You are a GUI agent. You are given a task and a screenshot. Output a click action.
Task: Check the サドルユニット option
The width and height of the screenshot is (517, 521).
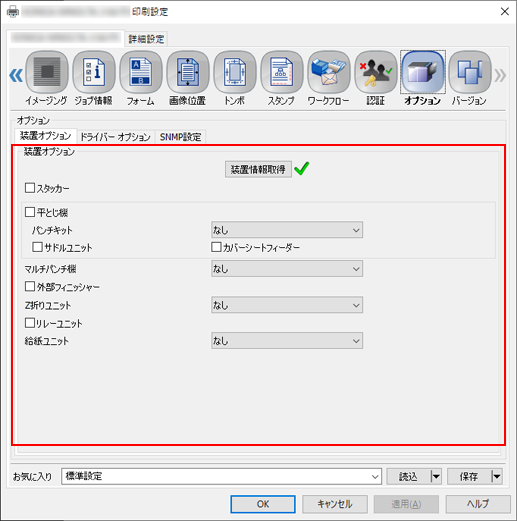point(37,247)
